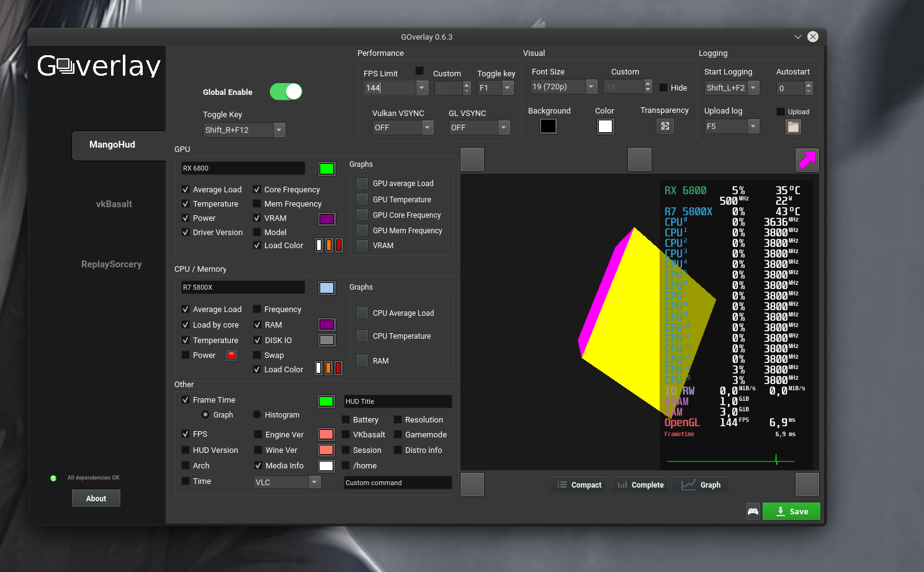Apply the Compact layout preset

(x=579, y=485)
